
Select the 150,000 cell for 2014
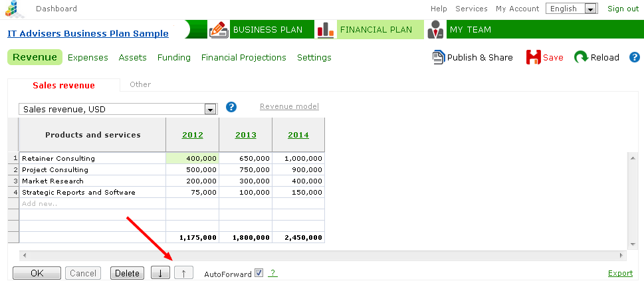pyautogui.click(x=298, y=192)
